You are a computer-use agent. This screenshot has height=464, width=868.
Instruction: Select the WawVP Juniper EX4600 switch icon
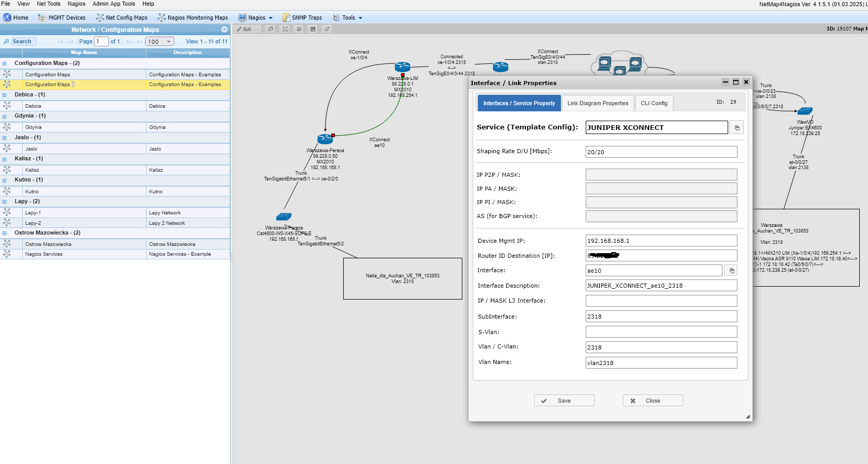pos(805,111)
